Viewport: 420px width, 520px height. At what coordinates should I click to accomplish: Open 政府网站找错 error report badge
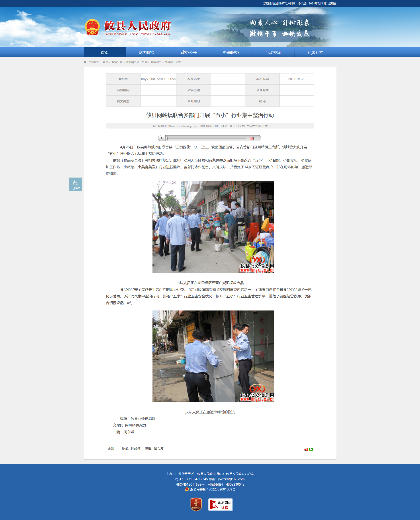coord(220,504)
